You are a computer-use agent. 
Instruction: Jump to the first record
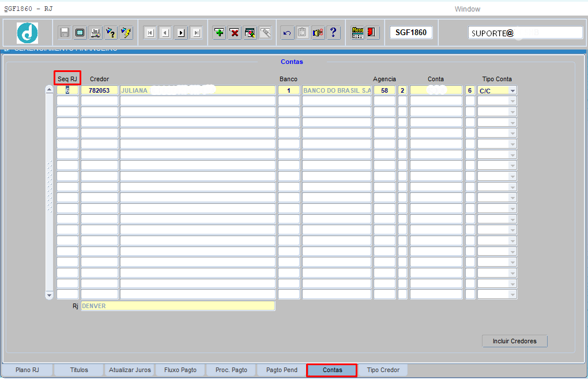[x=150, y=33]
